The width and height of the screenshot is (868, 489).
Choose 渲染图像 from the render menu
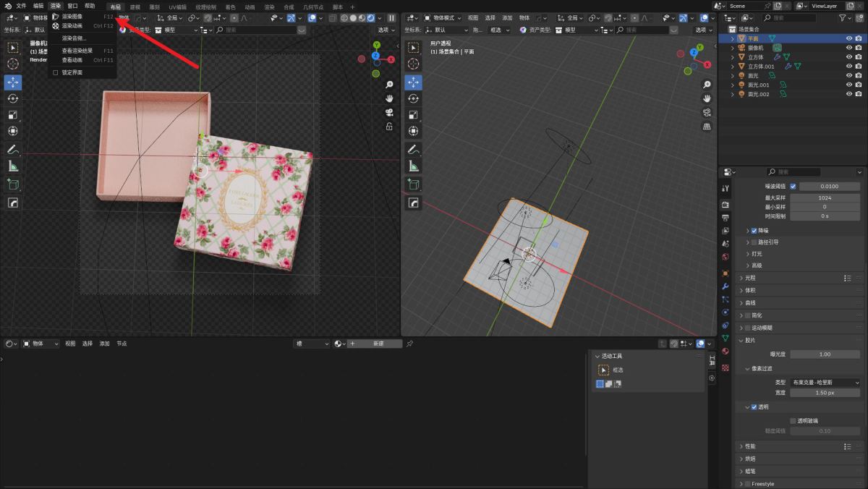[72, 16]
